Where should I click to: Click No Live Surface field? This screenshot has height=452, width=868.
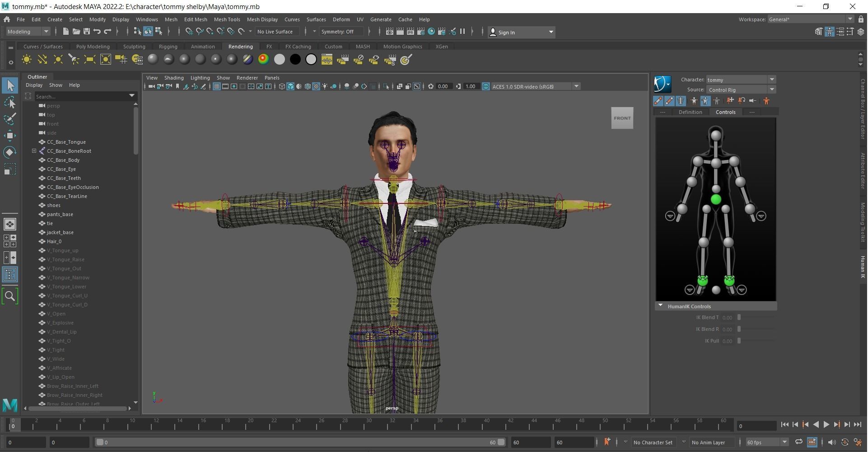coord(277,32)
